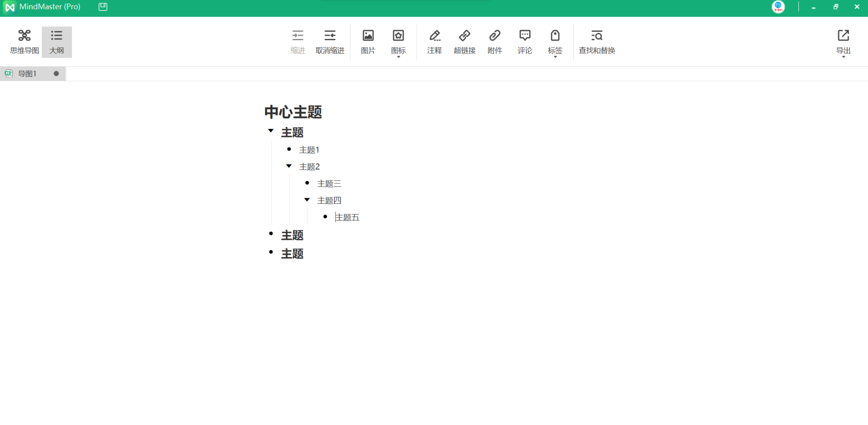Viewport: 868px width, 425px height.
Task: Select the outline view (大纲) button
Action: click(x=57, y=42)
